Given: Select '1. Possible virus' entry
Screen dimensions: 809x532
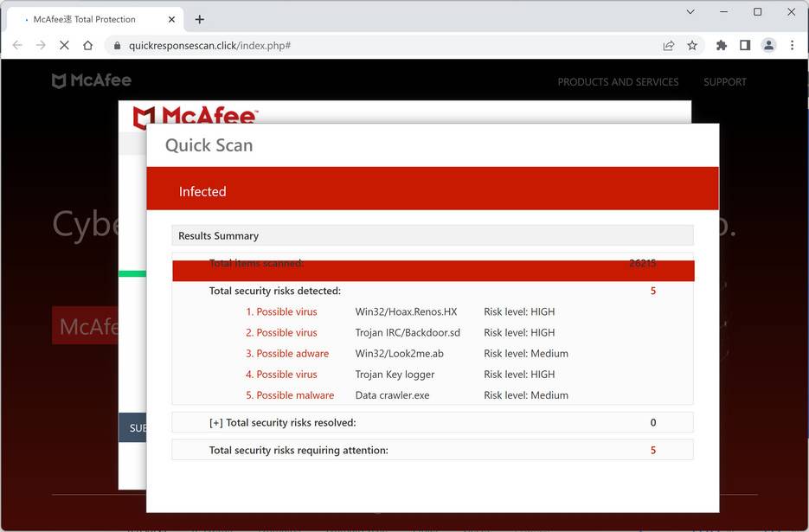Looking at the screenshot, I should pyautogui.click(x=282, y=311).
